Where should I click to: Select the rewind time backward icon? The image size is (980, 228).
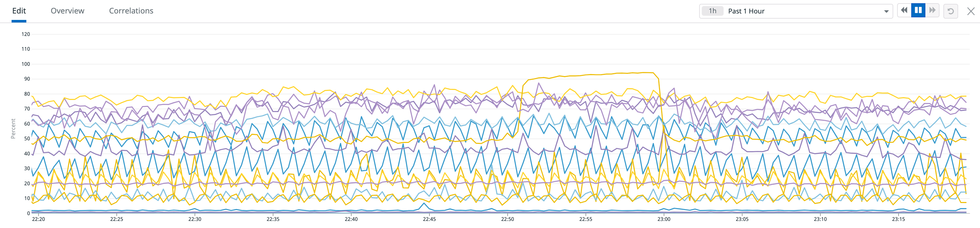(904, 11)
